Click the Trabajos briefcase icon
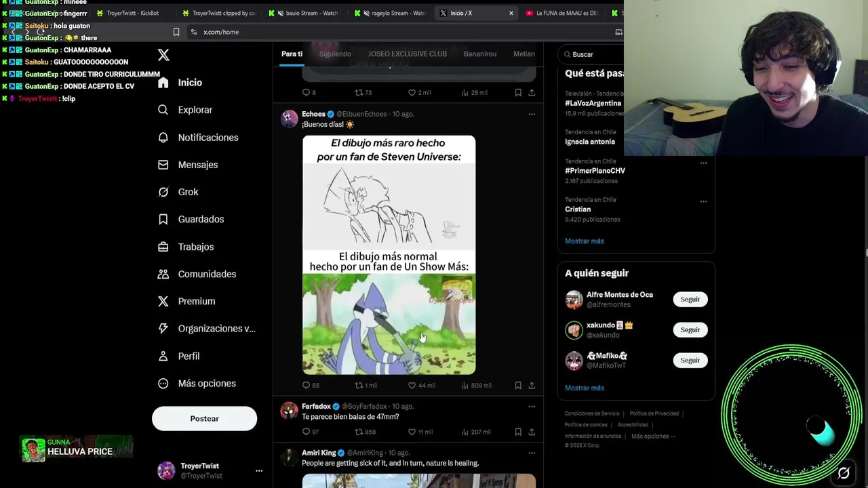Viewport: 868px width, 488px height. click(x=163, y=247)
